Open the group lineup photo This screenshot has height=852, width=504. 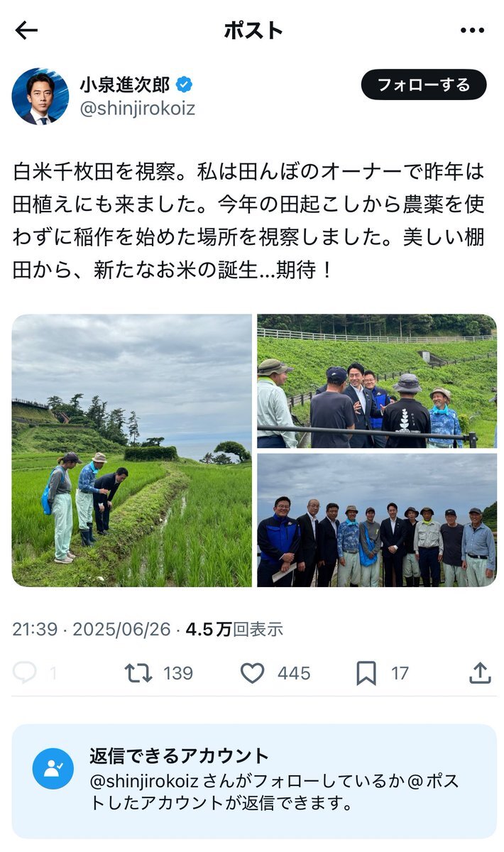coord(377,520)
